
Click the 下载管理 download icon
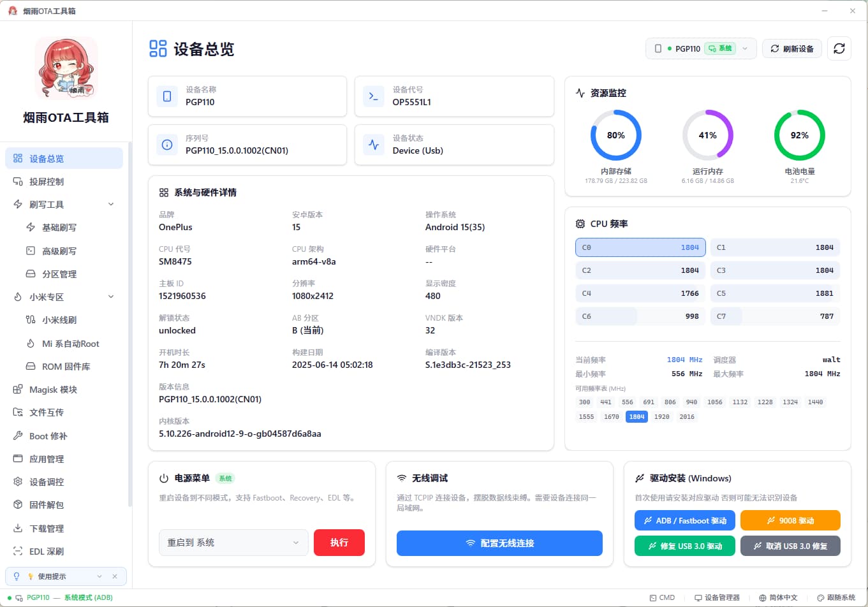point(18,529)
